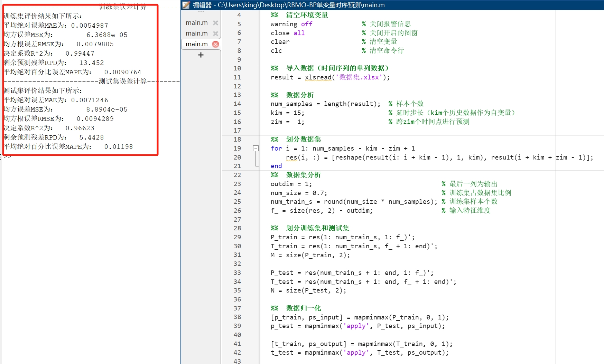The image size is (604, 364).
Task: Switch to the second main.m tab
Action: [x=196, y=33]
